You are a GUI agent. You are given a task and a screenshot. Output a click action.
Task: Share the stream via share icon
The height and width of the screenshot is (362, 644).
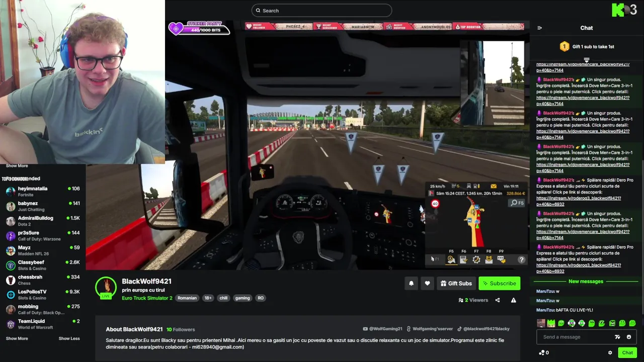point(498,300)
